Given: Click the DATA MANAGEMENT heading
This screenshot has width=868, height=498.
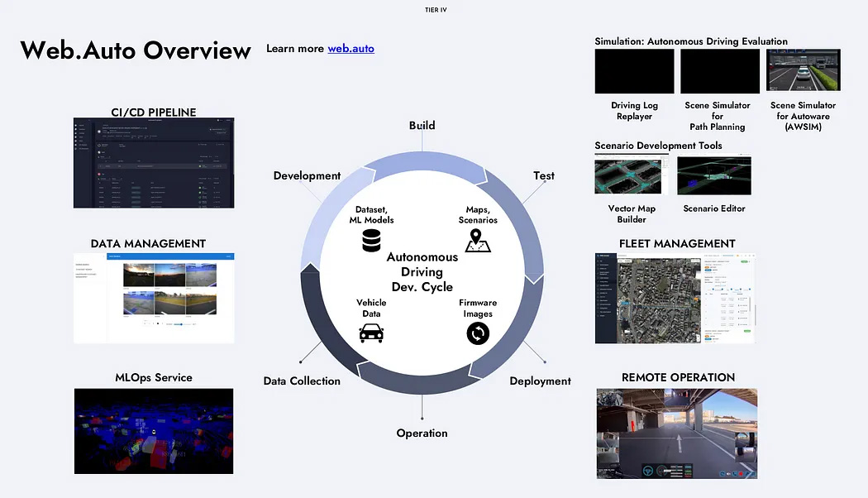Looking at the screenshot, I should 148,244.
